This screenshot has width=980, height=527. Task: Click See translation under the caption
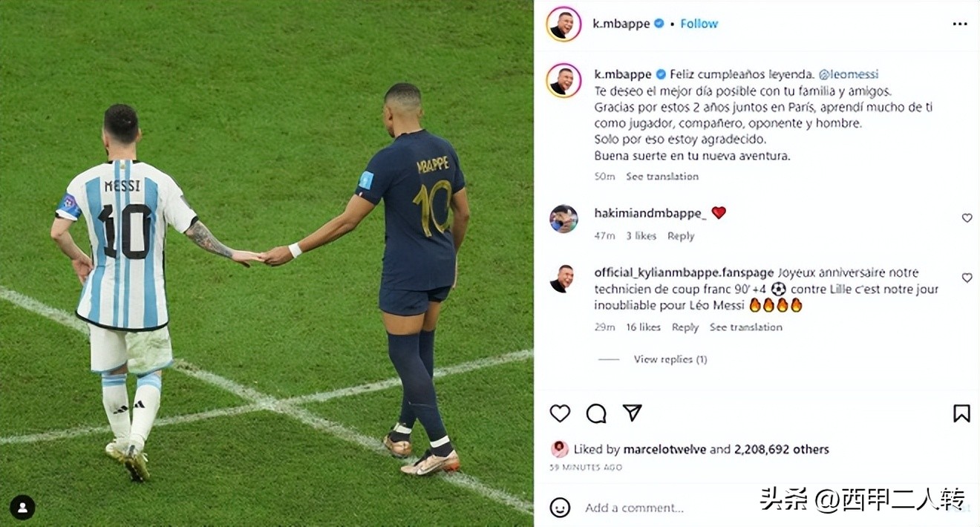[662, 177]
